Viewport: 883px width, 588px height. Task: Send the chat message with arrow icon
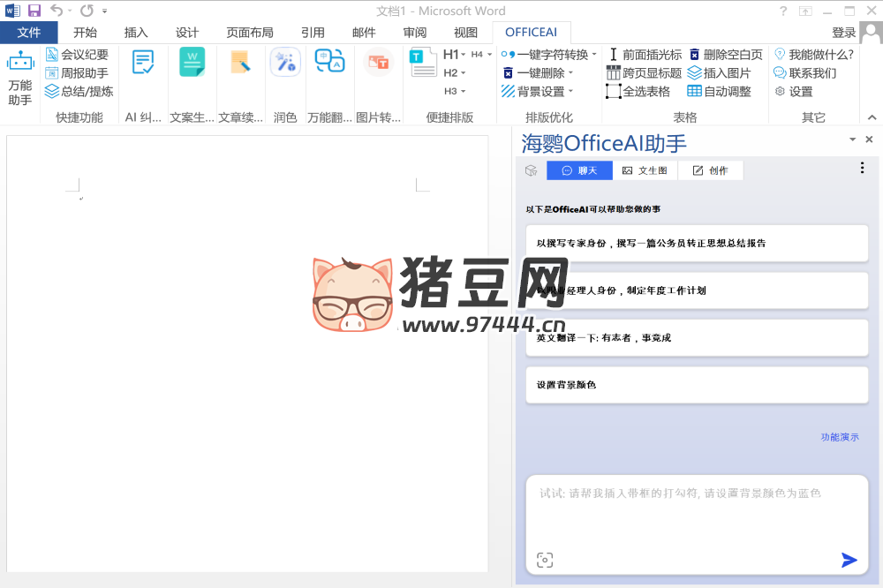pyautogui.click(x=849, y=560)
